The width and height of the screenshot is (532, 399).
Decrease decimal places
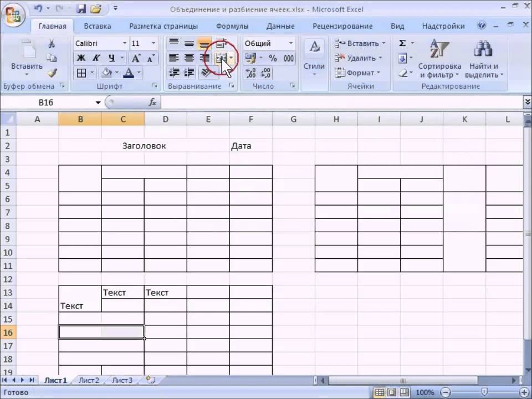pyautogui.click(x=265, y=73)
